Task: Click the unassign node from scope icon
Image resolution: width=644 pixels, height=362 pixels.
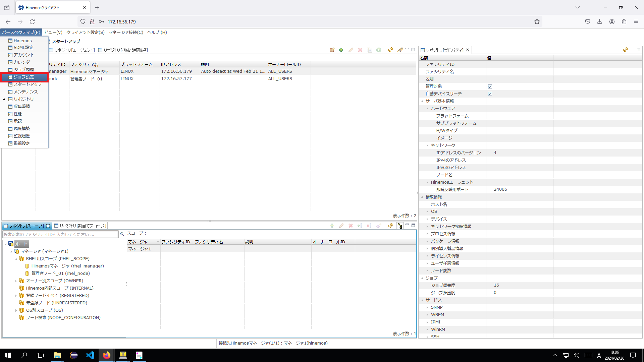Action: [x=369, y=226]
